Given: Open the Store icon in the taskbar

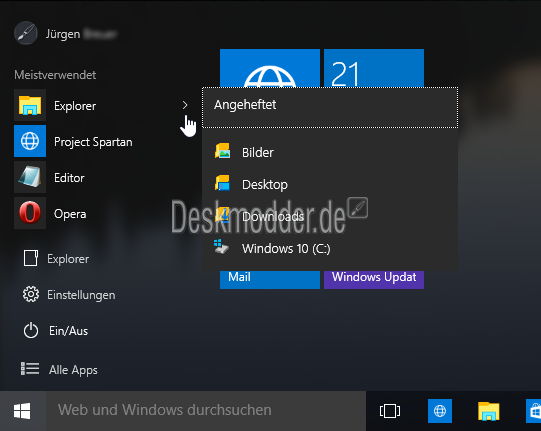Looking at the screenshot, I should [x=533, y=411].
